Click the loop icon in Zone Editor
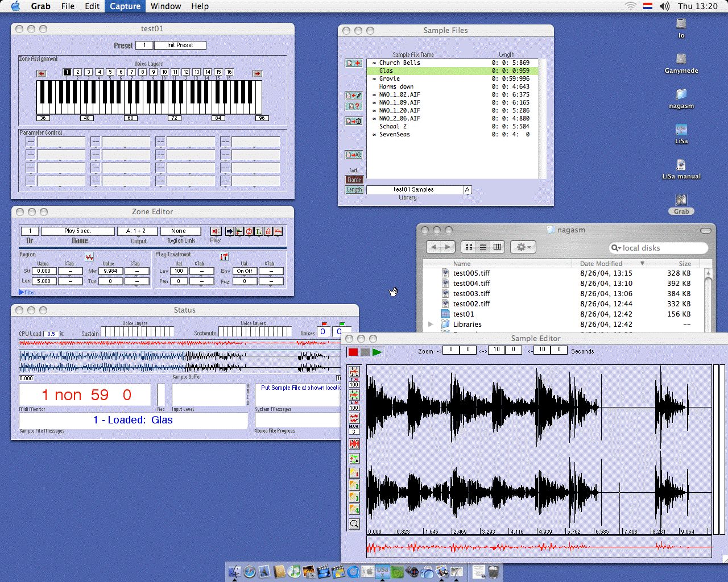 (x=249, y=231)
